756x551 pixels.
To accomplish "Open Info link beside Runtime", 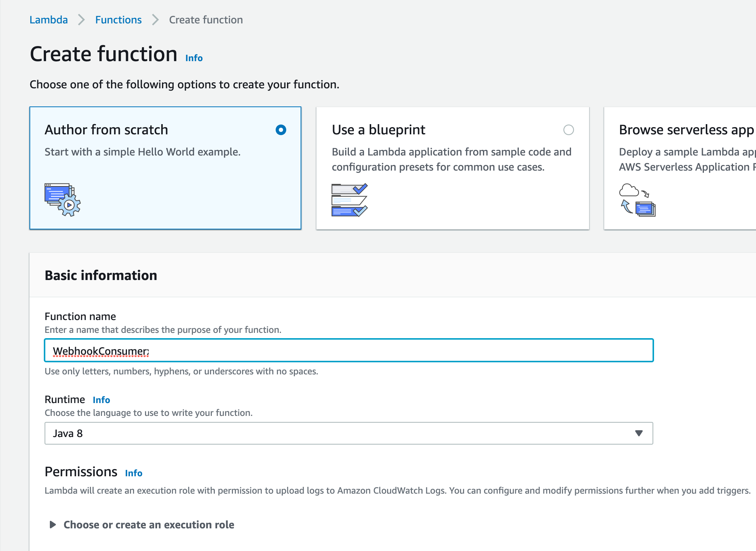I will pyautogui.click(x=101, y=400).
